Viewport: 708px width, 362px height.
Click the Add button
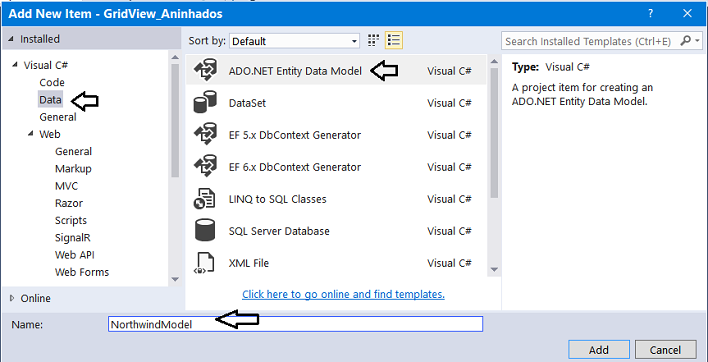click(599, 350)
